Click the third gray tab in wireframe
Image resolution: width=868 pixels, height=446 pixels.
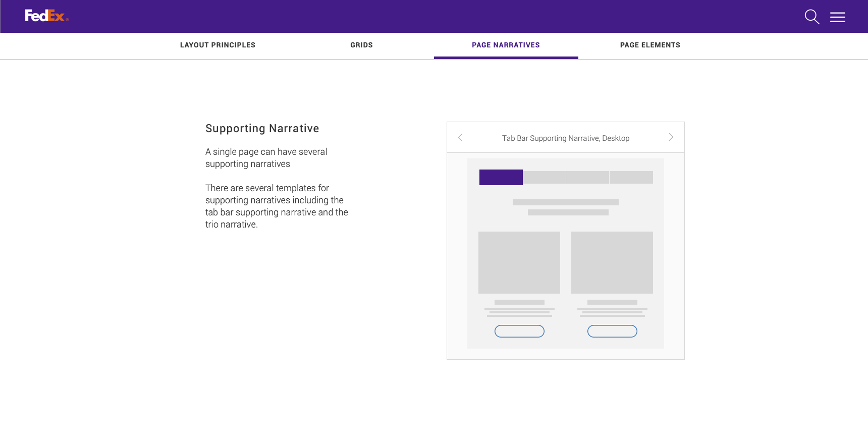click(587, 178)
